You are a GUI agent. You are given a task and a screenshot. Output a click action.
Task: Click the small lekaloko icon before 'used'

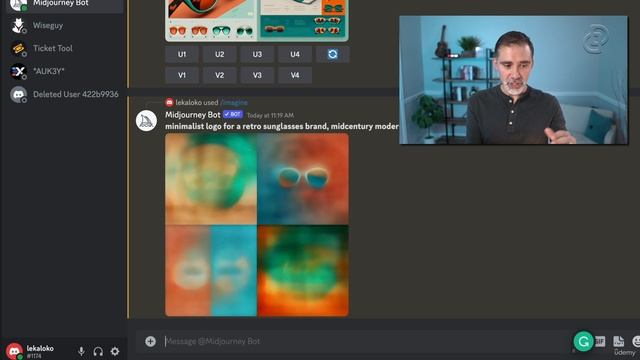tap(169, 102)
